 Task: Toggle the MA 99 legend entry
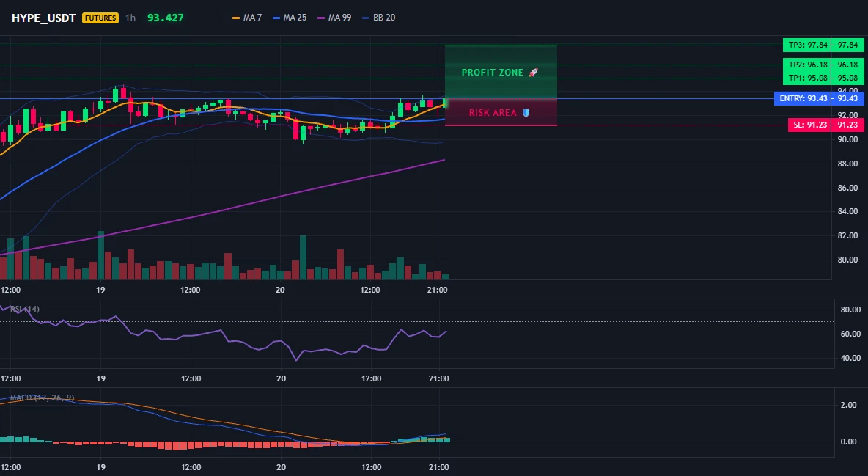tap(334, 18)
